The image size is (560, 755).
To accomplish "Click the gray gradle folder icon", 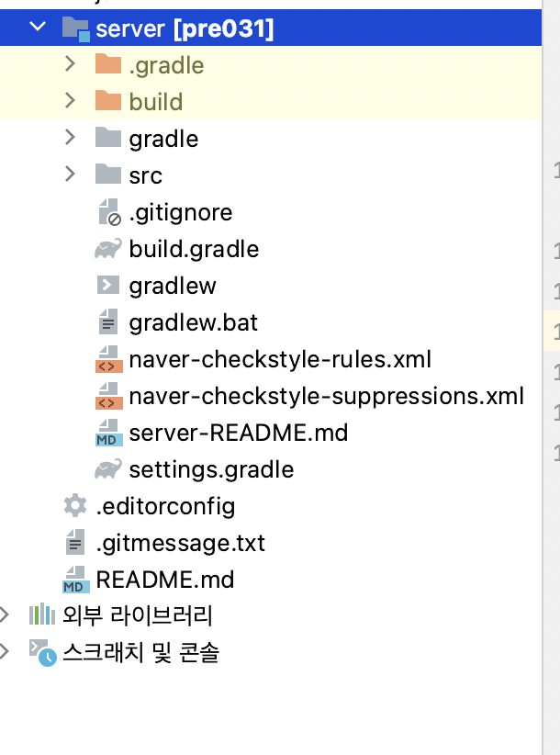I will tap(107, 138).
